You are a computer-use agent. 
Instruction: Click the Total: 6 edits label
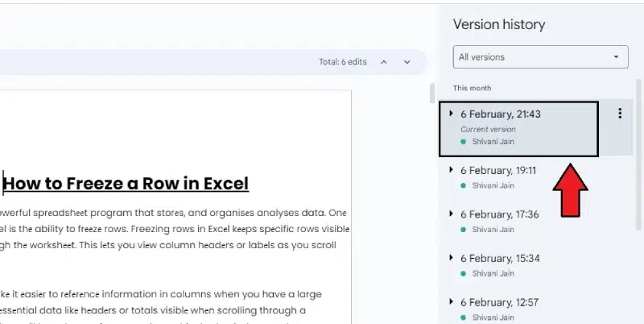tap(343, 62)
